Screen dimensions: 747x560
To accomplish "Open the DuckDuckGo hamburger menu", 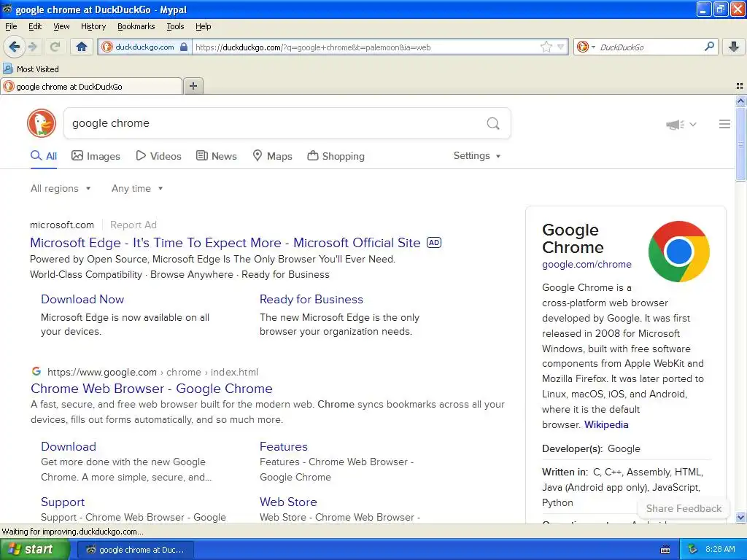I will click(x=724, y=124).
